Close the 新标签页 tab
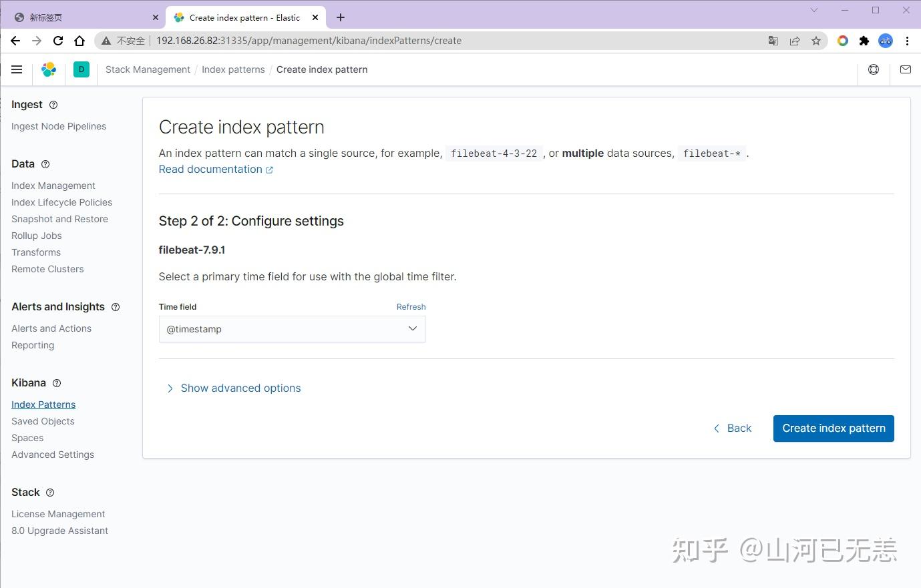This screenshot has width=921, height=588. pos(155,17)
